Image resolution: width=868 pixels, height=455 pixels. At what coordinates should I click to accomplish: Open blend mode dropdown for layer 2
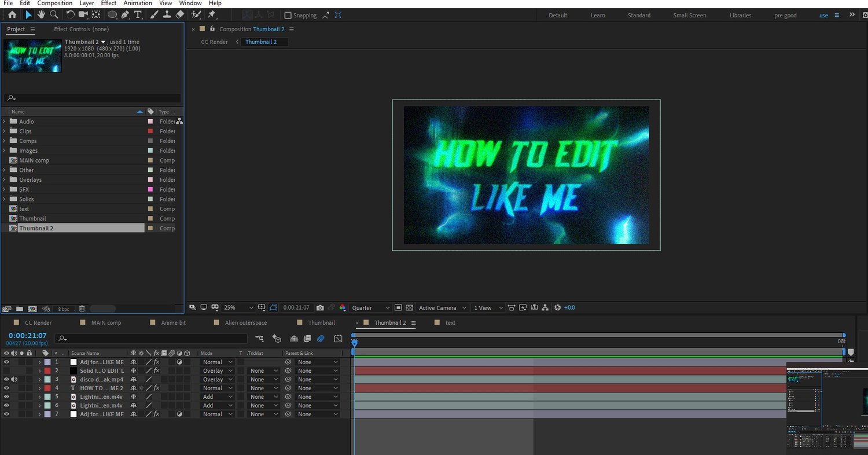coord(217,371)
